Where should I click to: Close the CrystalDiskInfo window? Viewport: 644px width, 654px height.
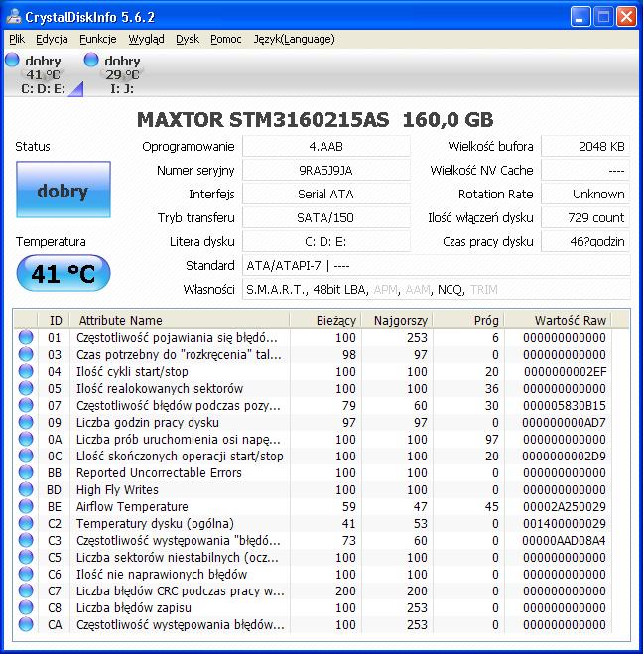[626, 17]
